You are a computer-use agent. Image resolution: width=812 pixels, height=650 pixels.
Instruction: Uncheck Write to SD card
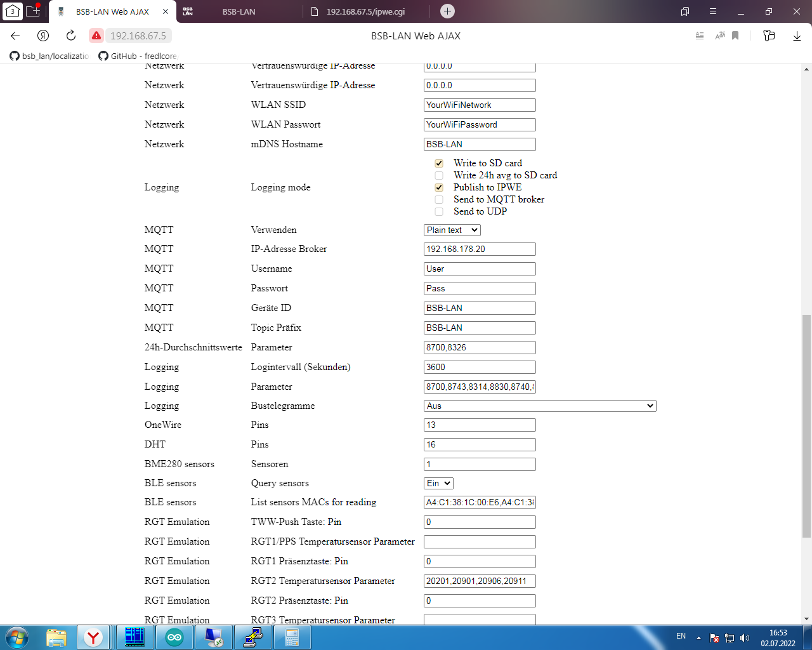pyautogui.click(x=439, y=163)
